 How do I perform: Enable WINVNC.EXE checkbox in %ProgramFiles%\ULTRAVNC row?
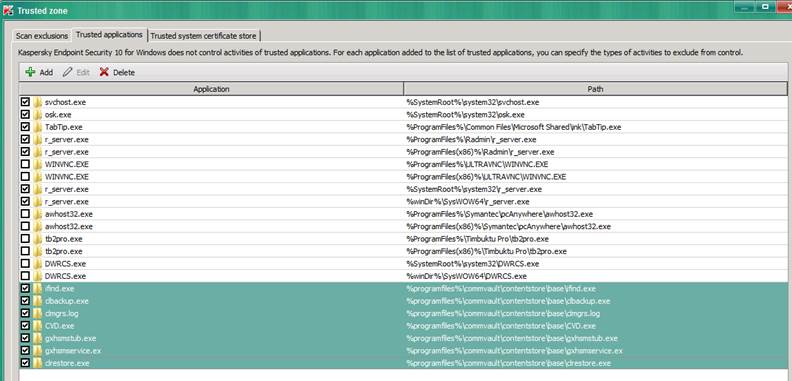(25, 164)
